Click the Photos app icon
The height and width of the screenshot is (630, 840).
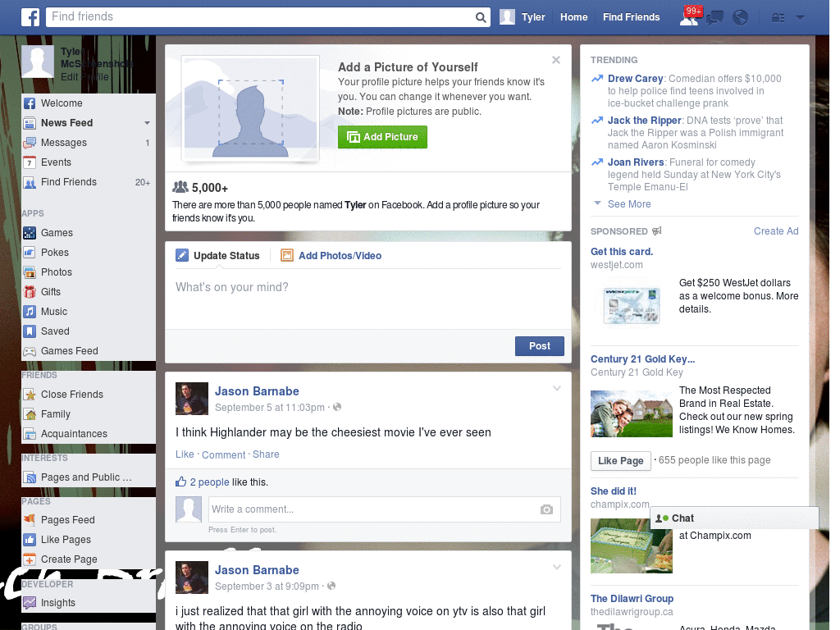(30, 272)
